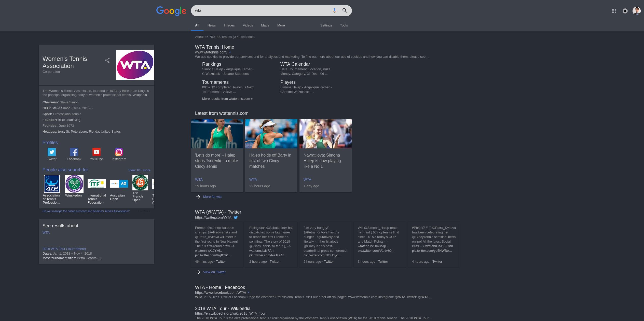Open 2018 WTA Tour (Tournament) link
The image size is (644, 321).
point(64,249)
